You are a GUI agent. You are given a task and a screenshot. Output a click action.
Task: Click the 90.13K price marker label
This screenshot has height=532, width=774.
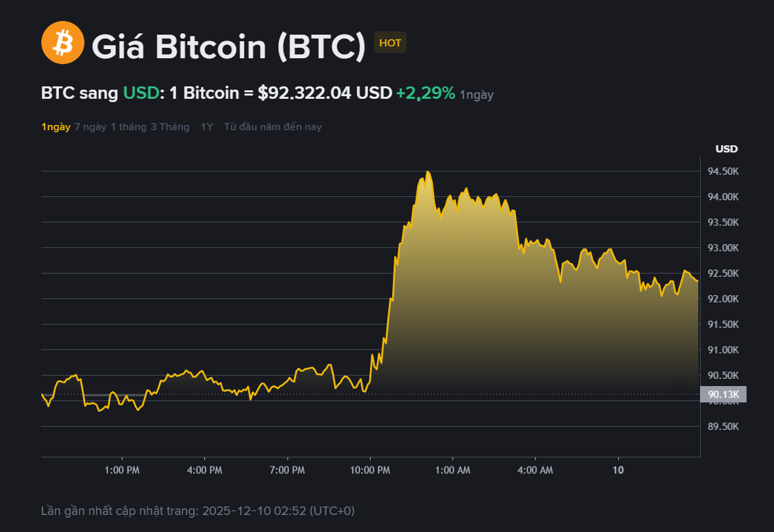click(724, 394)
